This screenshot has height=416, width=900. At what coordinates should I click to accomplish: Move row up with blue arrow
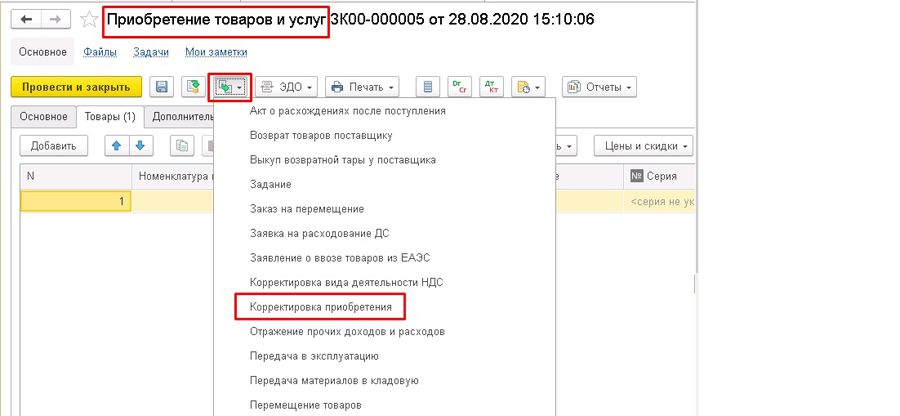coord(117,146)
